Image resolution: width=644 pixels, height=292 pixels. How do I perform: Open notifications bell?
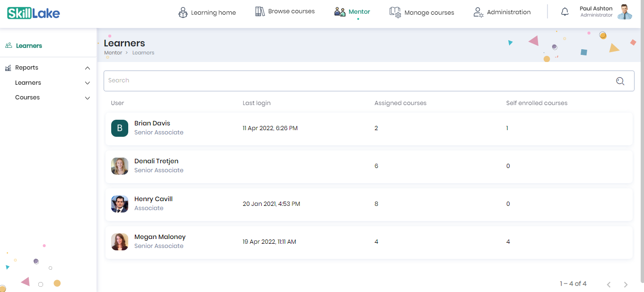(x=565, y=12)
